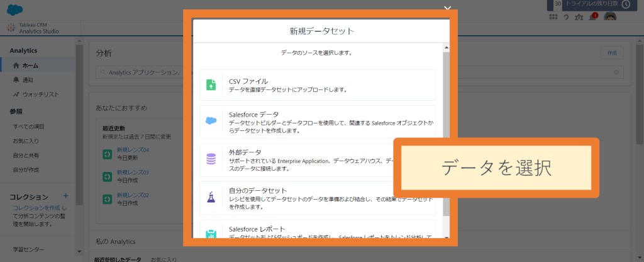Click the chart icon beside ウォッチリスト
644x262 pixels.
coord(16,94)
